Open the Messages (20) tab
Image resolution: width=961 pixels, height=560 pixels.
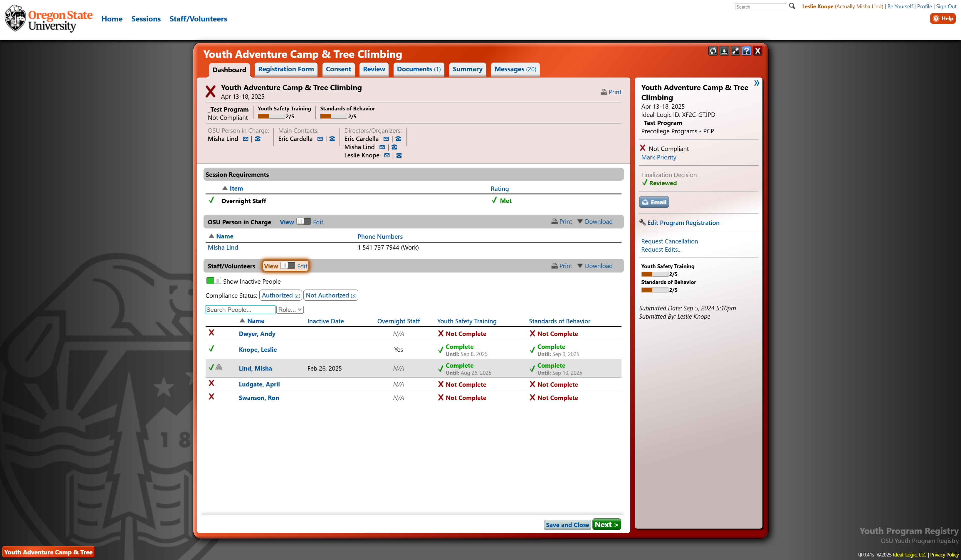[515, 69]
